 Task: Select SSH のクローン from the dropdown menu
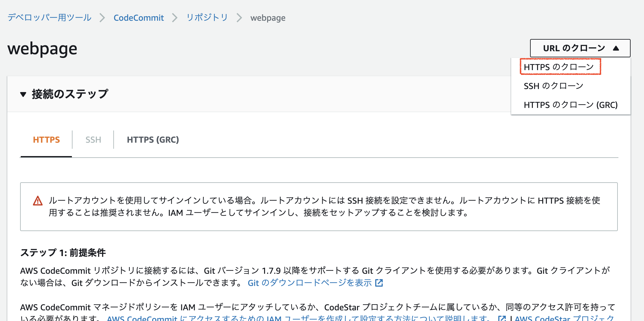point(553,86)
